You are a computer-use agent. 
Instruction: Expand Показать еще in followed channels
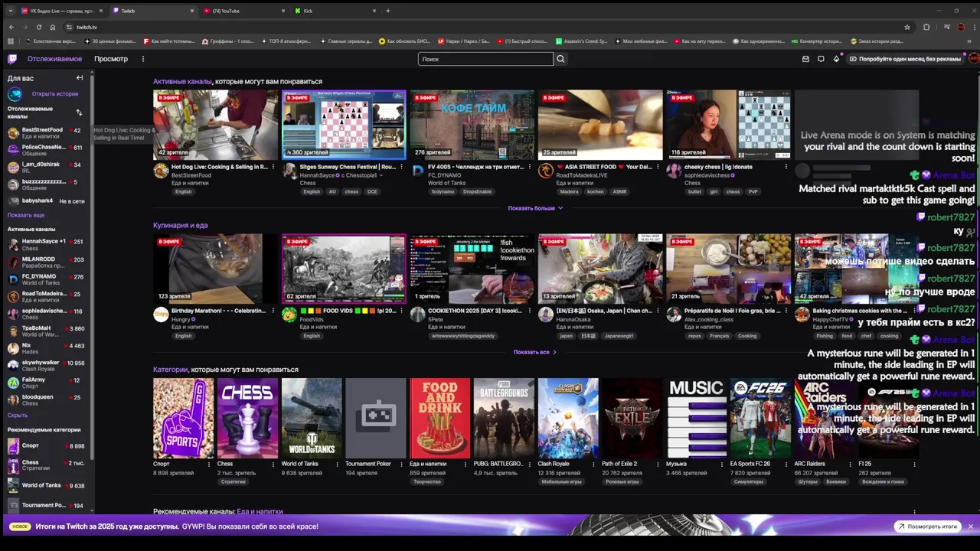26,215
